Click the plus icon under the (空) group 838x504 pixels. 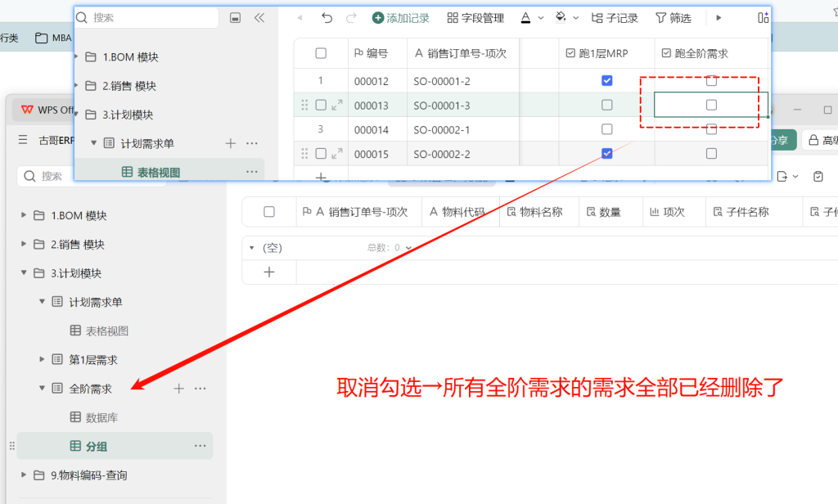[269, 272]
